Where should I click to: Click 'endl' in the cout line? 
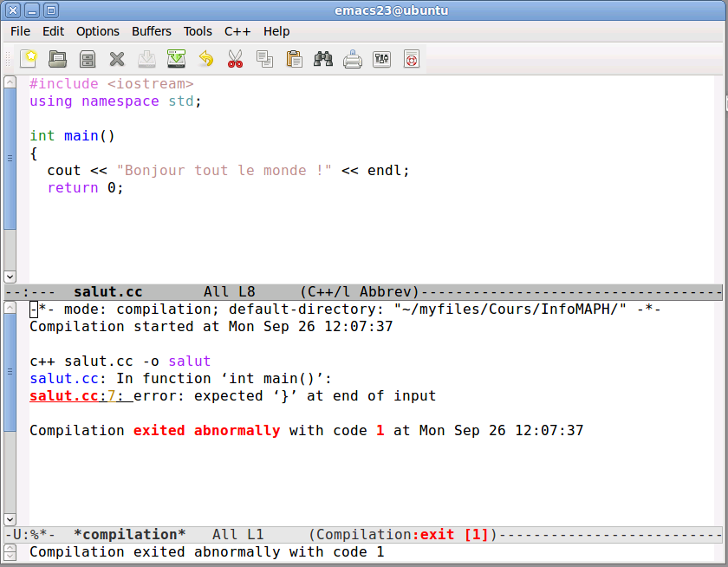tap(385, 171)
